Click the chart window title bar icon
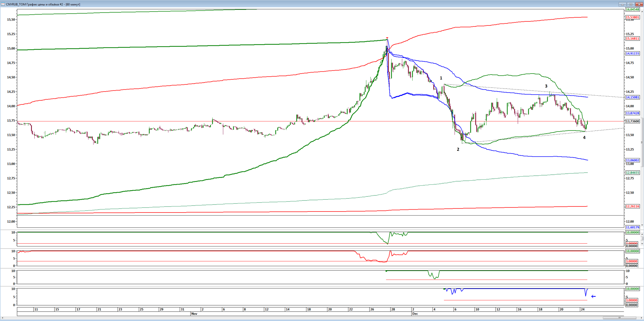This screenshot has height=321, width=644. tap(3, 4)
